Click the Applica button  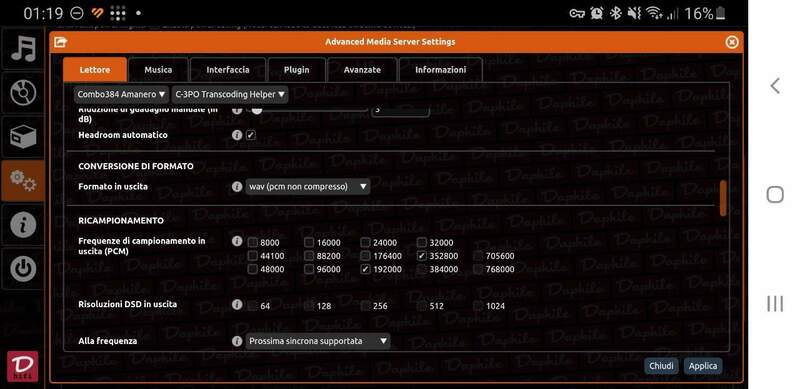coord(703,366)
